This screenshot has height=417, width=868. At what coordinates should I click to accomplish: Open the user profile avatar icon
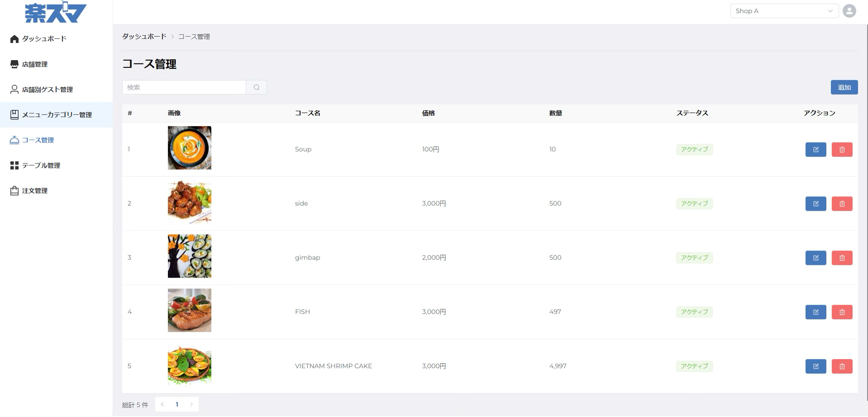(x=849, y=11)
